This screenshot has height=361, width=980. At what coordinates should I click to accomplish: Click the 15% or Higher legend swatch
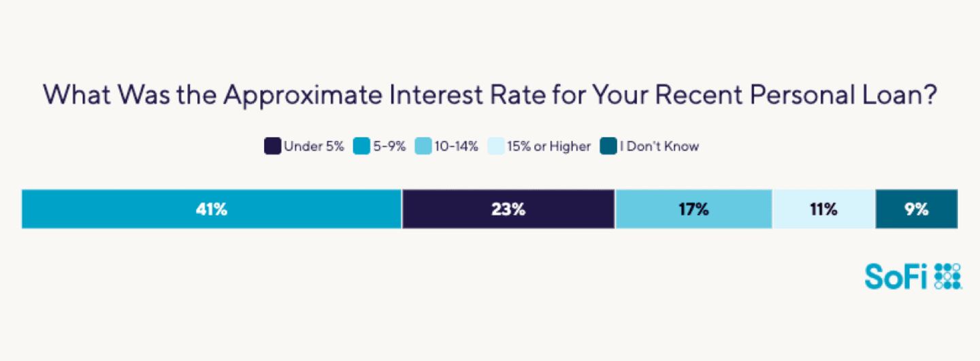496,146
